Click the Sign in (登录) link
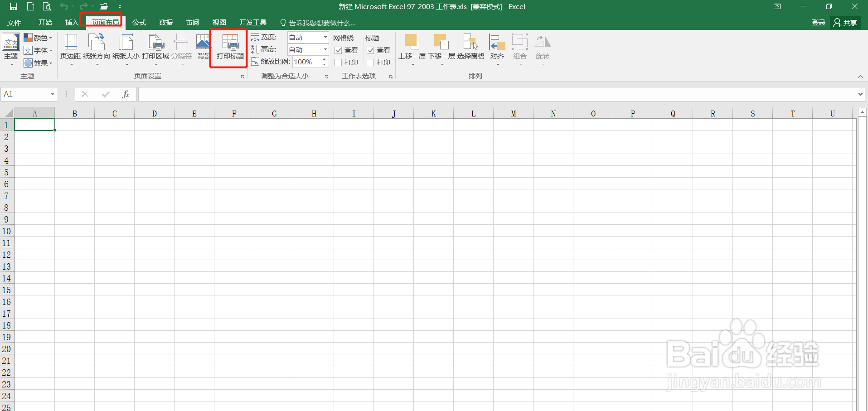This screenshot has height=411, width=868. (818, 23)
